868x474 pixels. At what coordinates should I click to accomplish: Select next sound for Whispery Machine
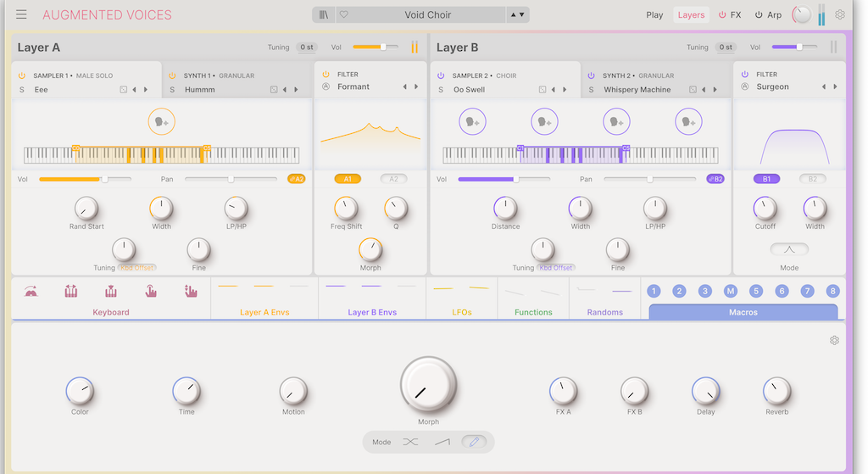pyautogui.click(x=715, y=90)
